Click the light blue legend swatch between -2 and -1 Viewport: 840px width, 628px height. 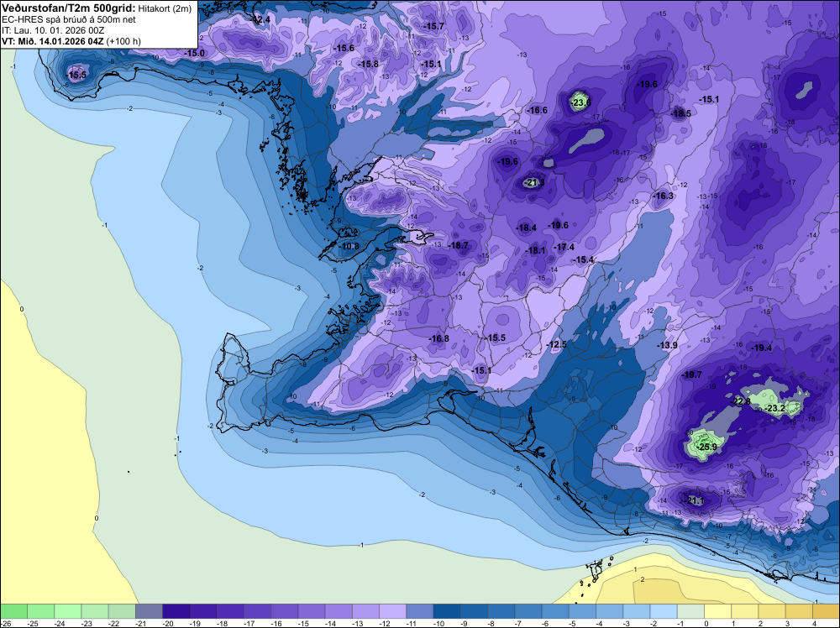[664, 611]
